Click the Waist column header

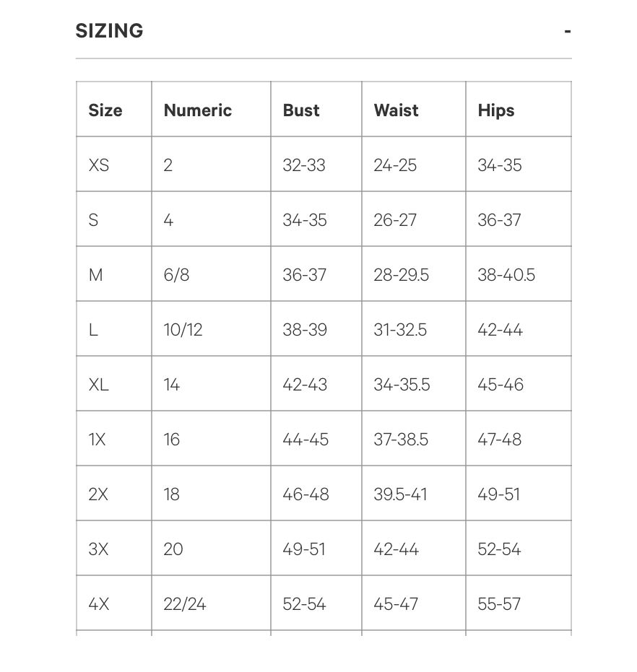click(x=396, y=110)
